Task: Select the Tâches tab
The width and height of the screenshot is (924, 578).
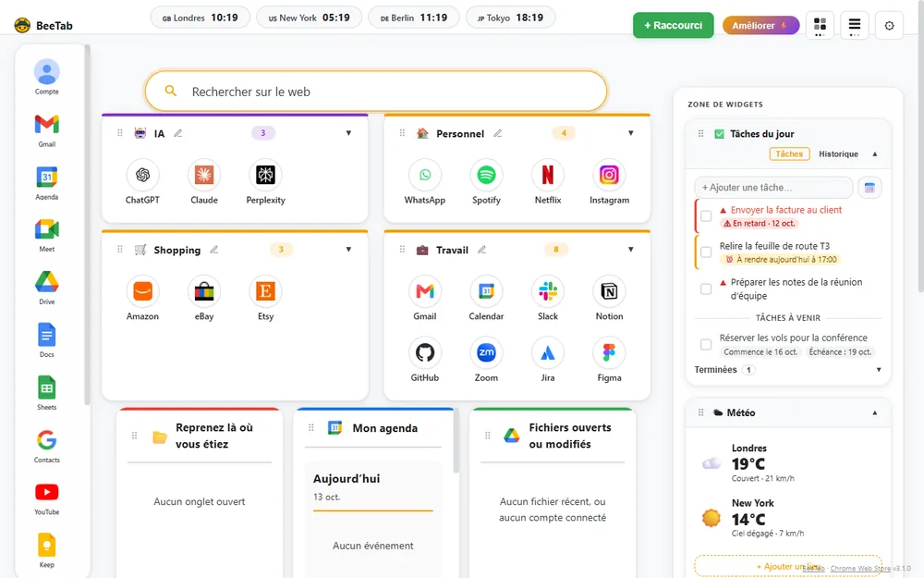Action: pos(789,154)
